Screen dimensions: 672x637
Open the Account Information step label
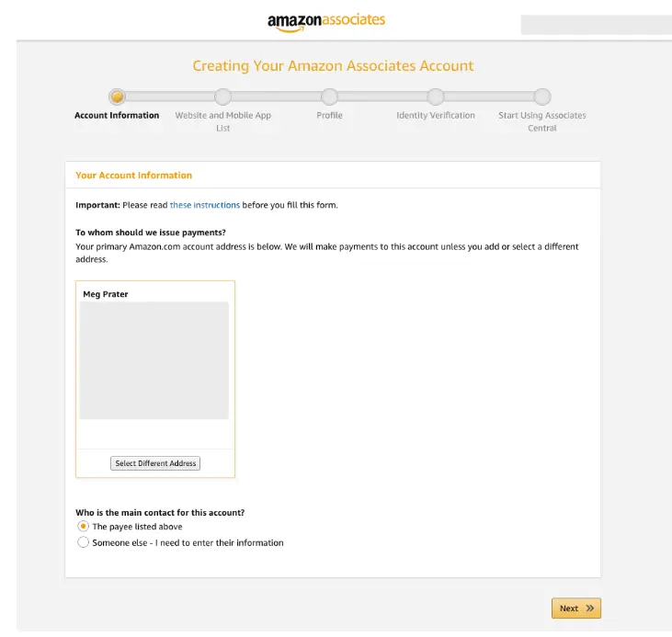click(x=117, y=116)
